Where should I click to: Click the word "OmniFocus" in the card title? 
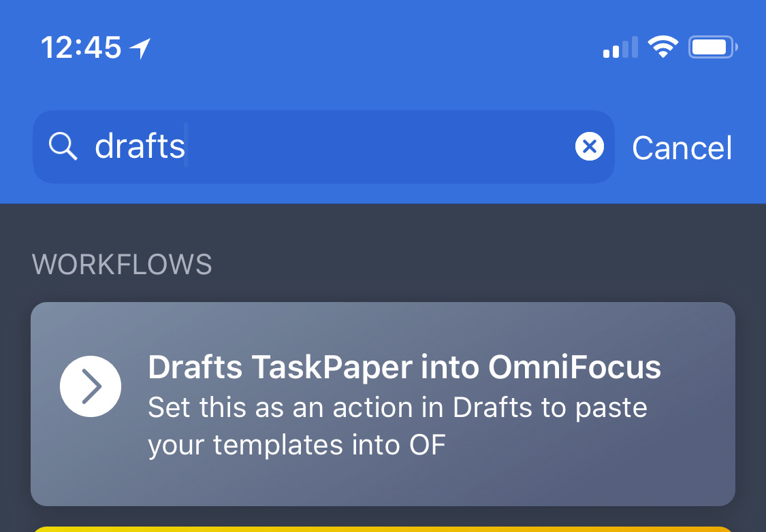click(575, 367)
